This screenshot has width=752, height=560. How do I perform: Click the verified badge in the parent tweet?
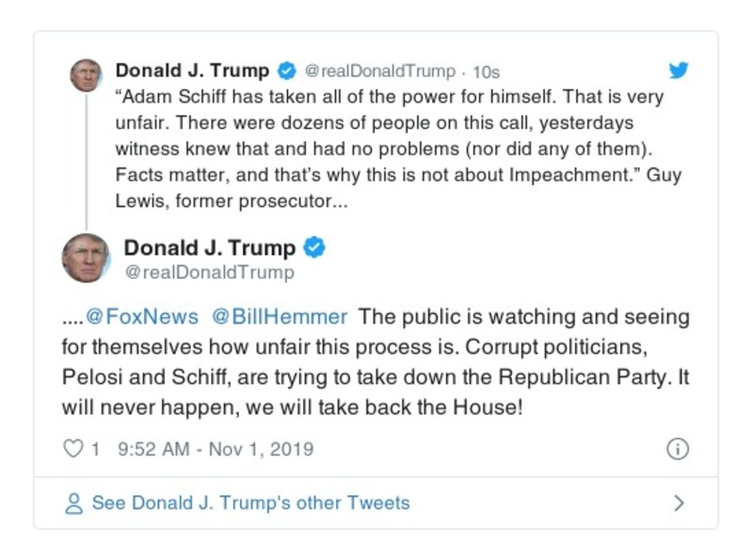pos(286,71)
